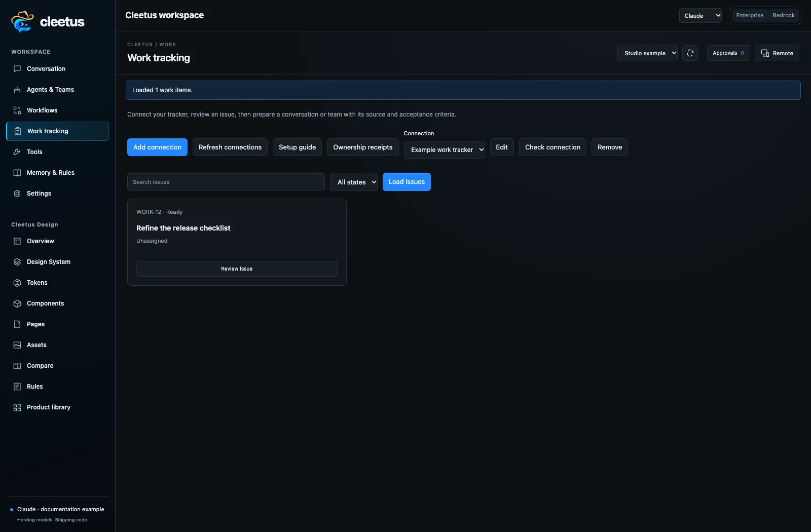Click the Agents & Teams sidebar icon
Viewport: 811px width, 532px height.
coord(17,90)
